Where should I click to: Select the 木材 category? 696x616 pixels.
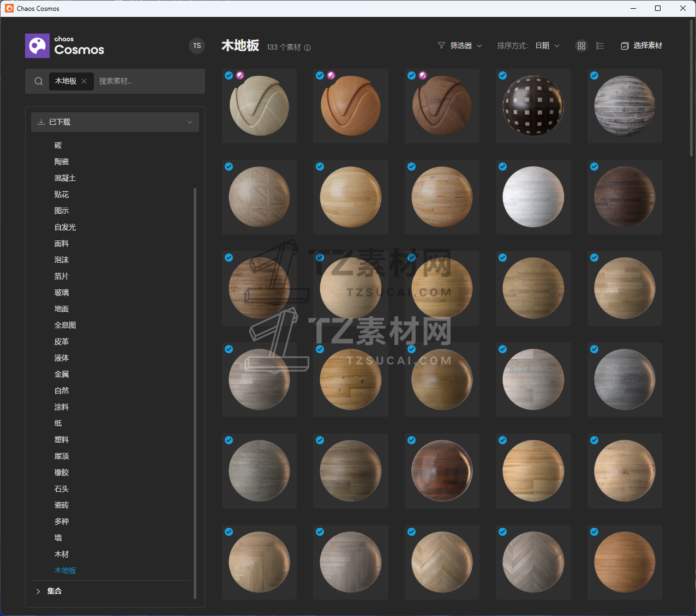coord(62,554)
